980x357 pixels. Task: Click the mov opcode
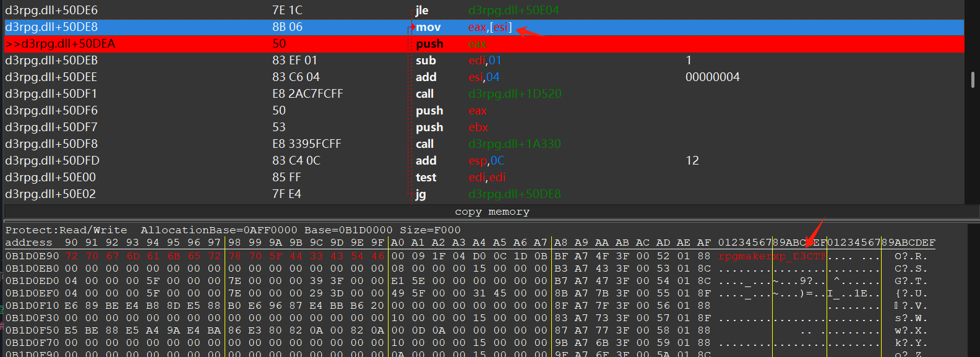(x=428, y=27)
